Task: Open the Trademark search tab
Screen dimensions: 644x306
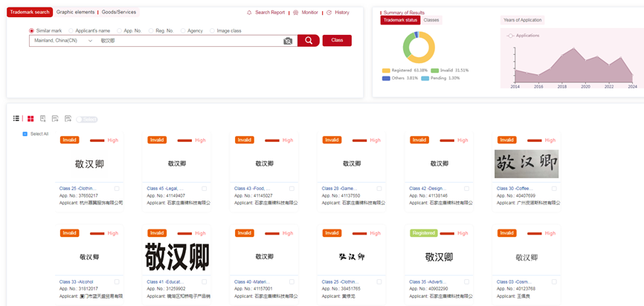Action: 30,13
